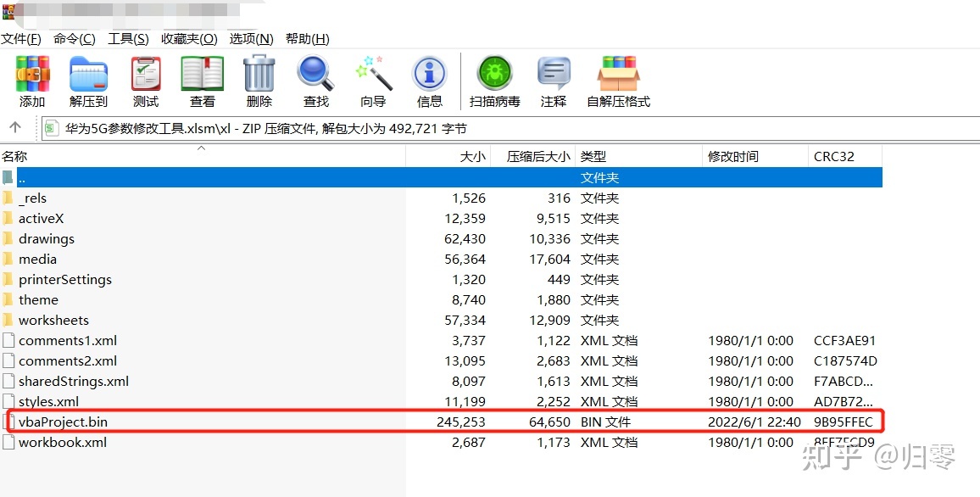The height and width of the screenshot is (497, 980).
Task: Click the _rels folder icon
Action: [x=8, y=198]
